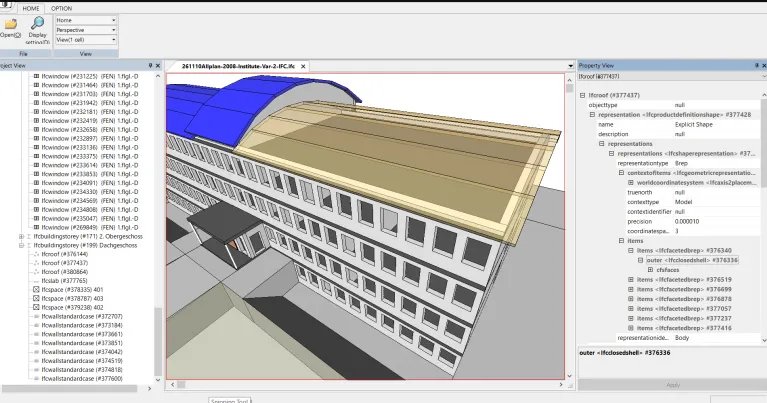Select Ifcslab (#377765) tree row

tap(64, 281)
